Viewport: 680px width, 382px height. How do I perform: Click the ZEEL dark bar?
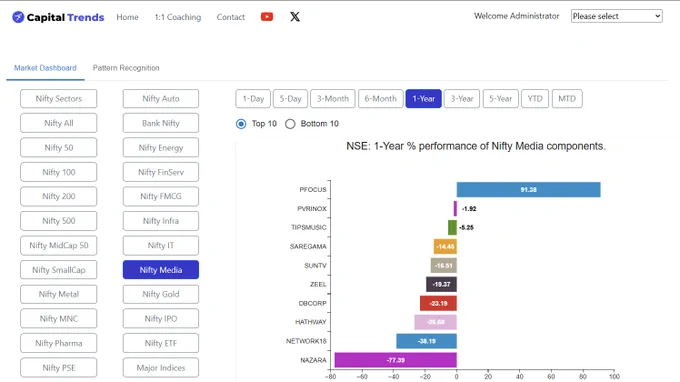441,284
